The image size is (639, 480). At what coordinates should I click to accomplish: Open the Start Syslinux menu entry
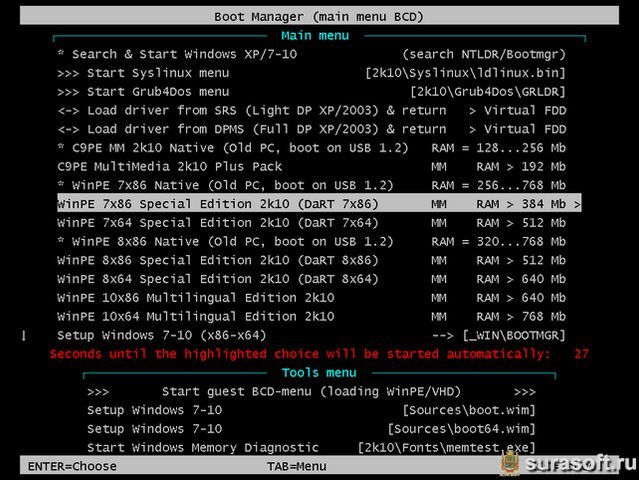click(x=312, y=73)
